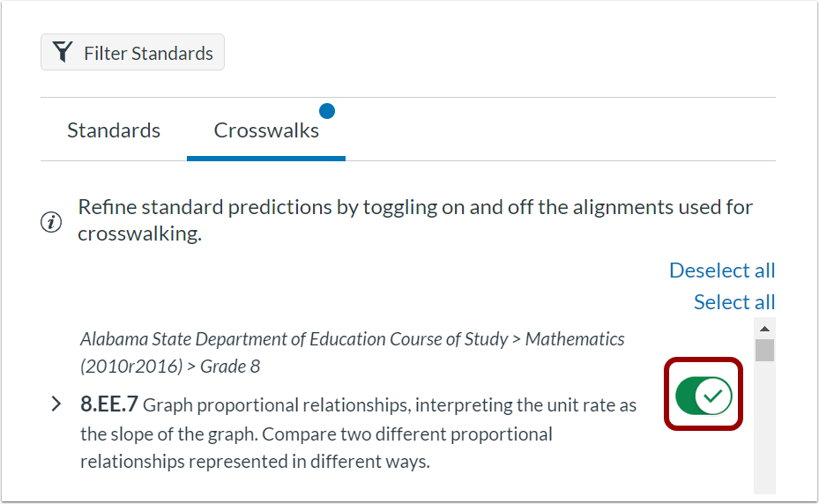819x504 pixels.
Task: Switch to the Standards tab
Action: (114, 130)
